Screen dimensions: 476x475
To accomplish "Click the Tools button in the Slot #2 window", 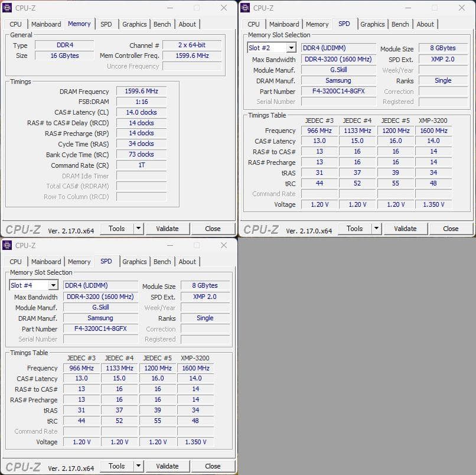I will point(354,229).
